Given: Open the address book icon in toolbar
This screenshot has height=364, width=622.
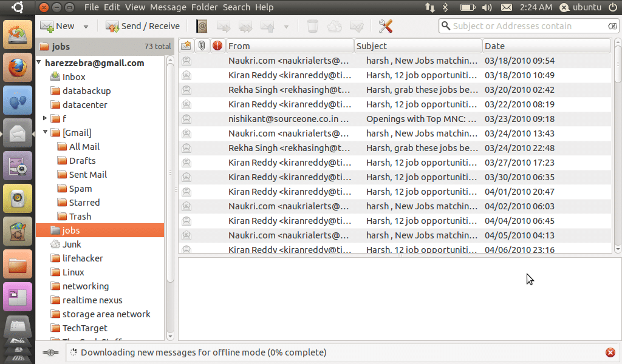Looking at the screenshot, I should [202, 26].
